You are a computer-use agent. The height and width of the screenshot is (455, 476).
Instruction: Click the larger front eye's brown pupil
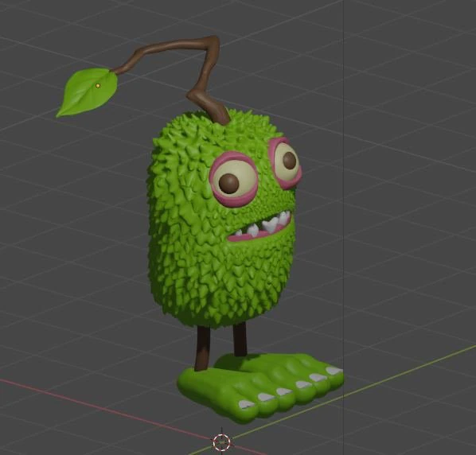228,183
